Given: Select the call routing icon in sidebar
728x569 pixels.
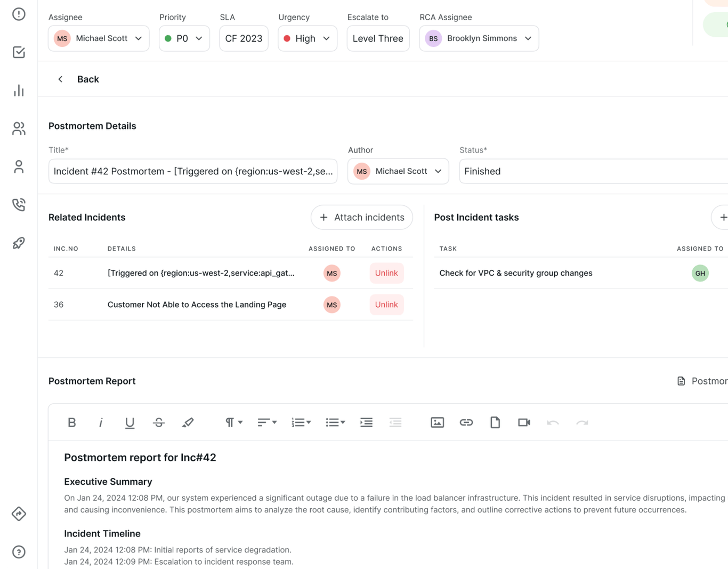Looking at the screenshot, I should [18, 204].
